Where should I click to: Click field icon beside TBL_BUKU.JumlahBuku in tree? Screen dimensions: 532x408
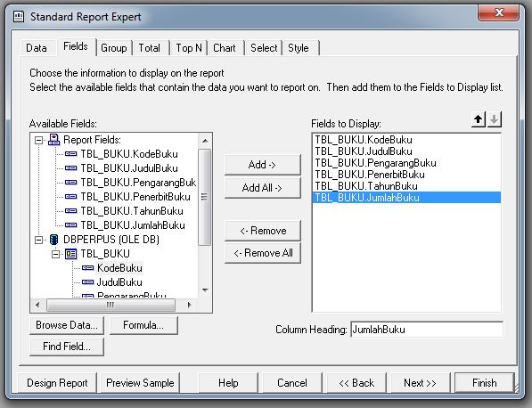pos(70,225)
